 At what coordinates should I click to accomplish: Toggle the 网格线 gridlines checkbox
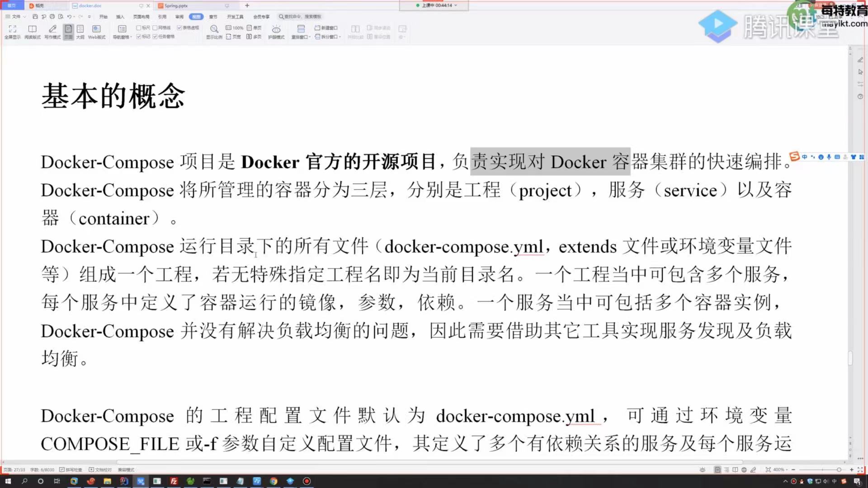point(155,28)
